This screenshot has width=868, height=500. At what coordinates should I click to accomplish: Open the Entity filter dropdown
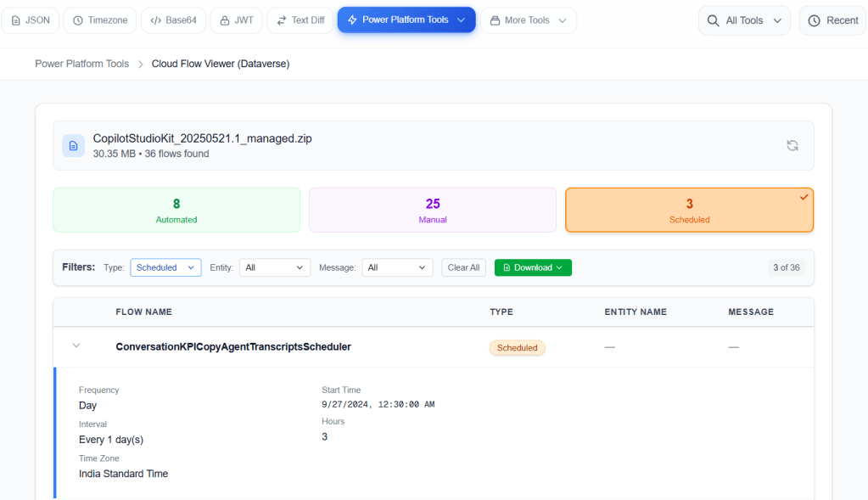(274, 267)
